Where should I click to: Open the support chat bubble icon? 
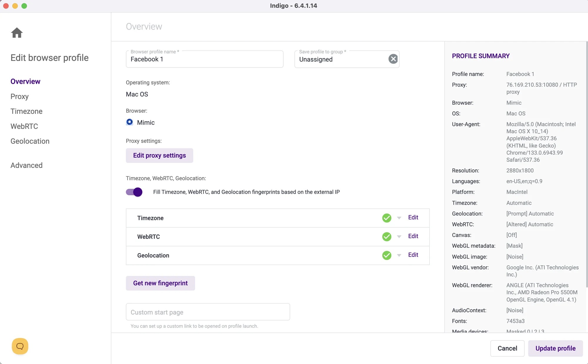click(x=20, y=346)
